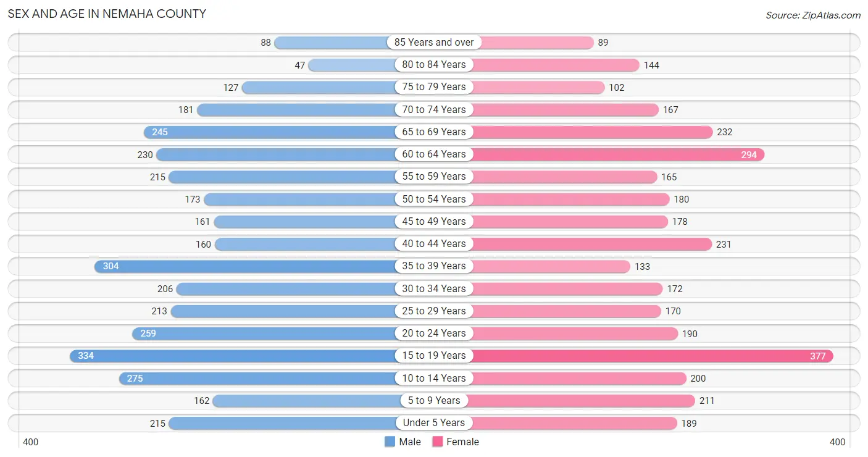Image resolution: width=868 pixels, height=457 pixels.
Task: Click the blue Male legend swatch
Action: click(x=390, y=442)
